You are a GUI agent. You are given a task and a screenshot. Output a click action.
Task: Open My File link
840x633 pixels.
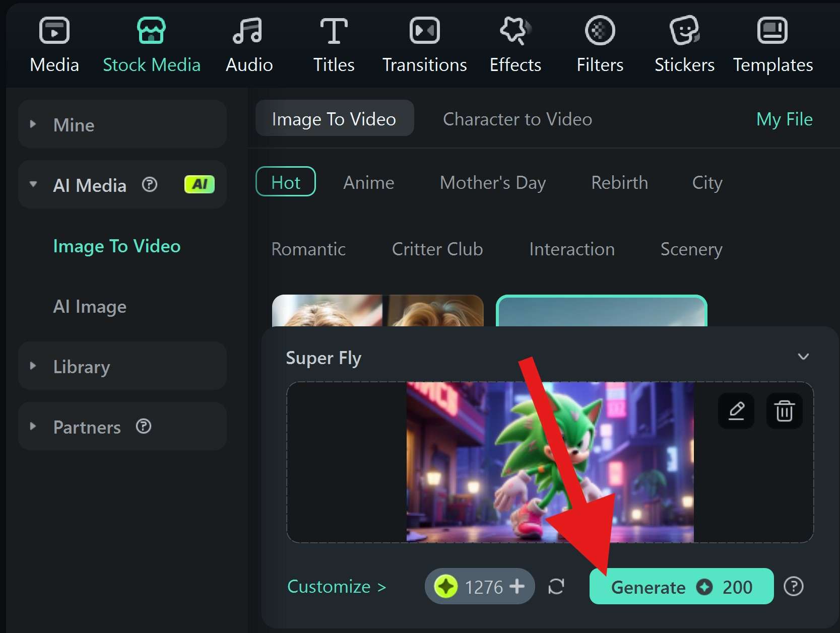[784, 119]
